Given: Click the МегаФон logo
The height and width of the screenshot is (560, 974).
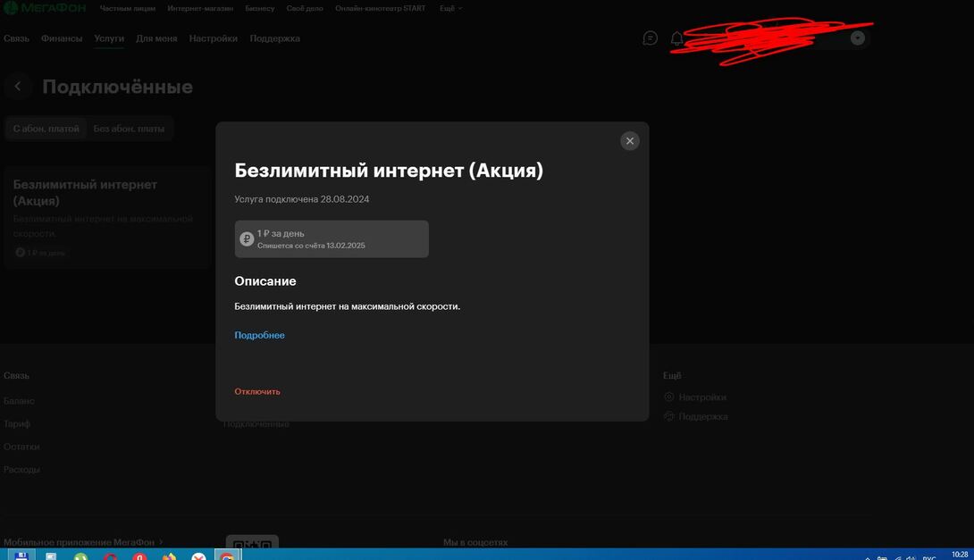Looking at the screenshot, I should coord(45,8).
